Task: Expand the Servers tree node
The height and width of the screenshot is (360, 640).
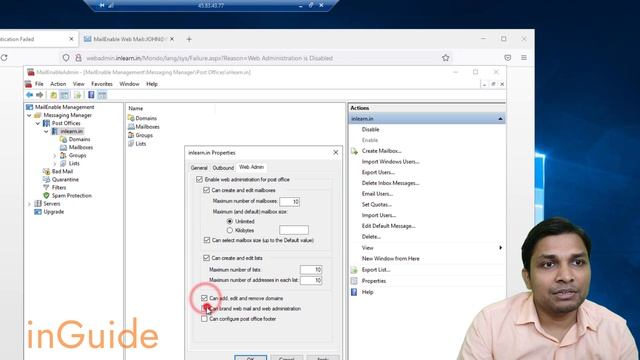Action: (x=29, y=204)
